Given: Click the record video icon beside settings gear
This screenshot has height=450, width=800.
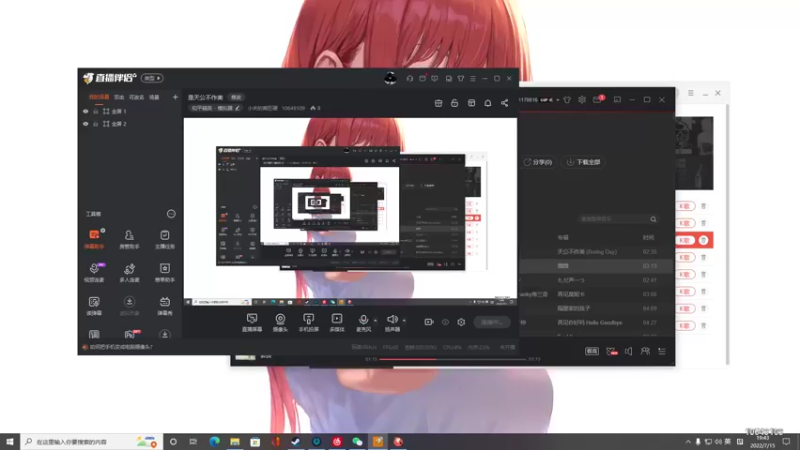Looking at the screenshot, I should 429,322.
